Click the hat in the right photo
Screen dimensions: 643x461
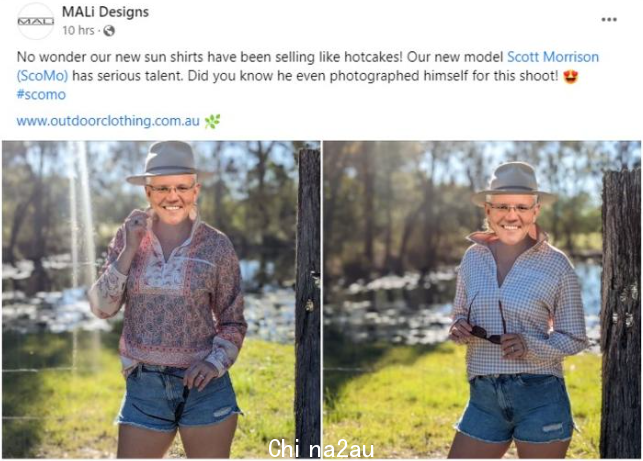(512, 183)
